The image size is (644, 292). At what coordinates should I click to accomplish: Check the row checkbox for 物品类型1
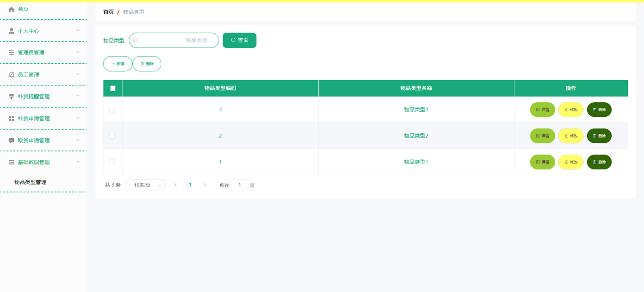[x=112, y=162]
